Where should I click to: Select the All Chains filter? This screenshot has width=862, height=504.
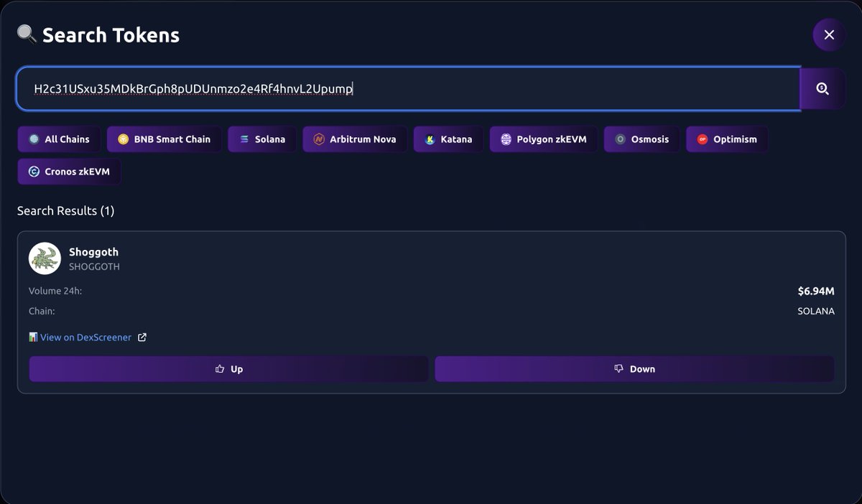[x=59, y=139]
